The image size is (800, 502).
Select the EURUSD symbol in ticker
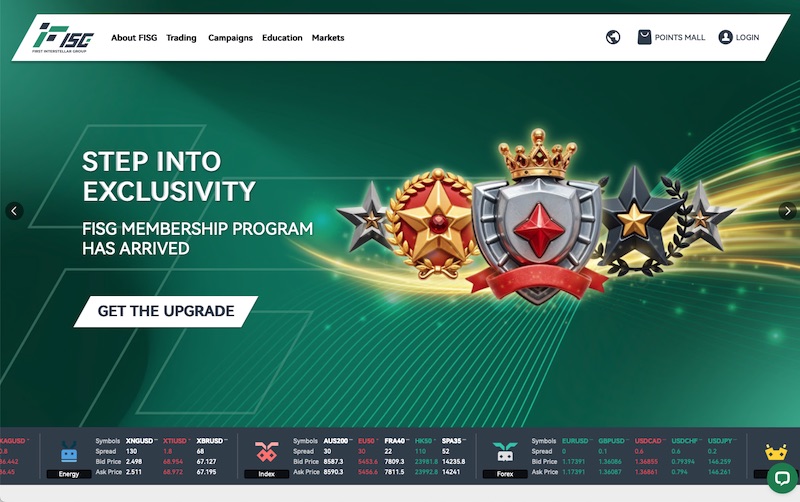click(575, 441)
